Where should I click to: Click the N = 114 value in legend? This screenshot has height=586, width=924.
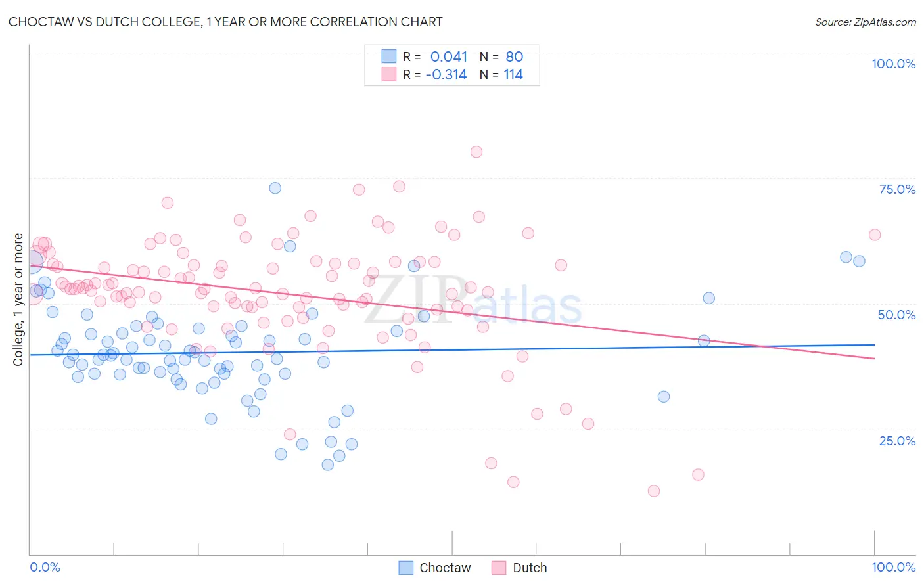(x=501, y=74)
